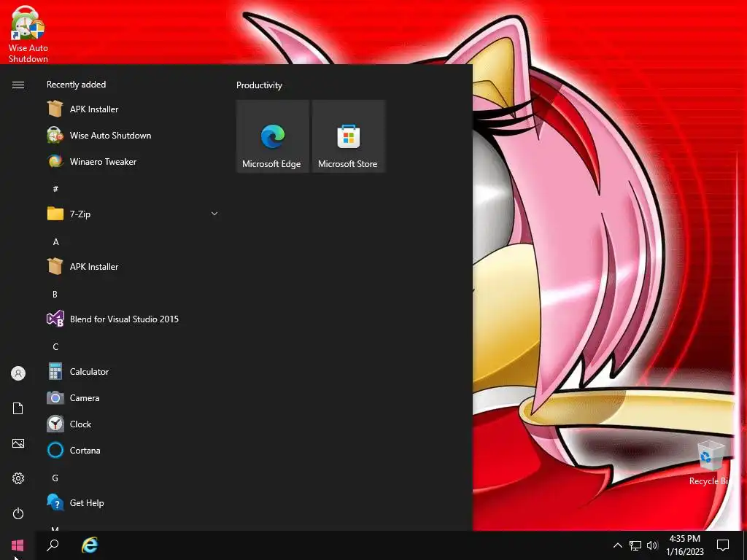Open Wise Auto Shutdown from Start list
This screenshot has height=560, width=747.
(133, 135)
